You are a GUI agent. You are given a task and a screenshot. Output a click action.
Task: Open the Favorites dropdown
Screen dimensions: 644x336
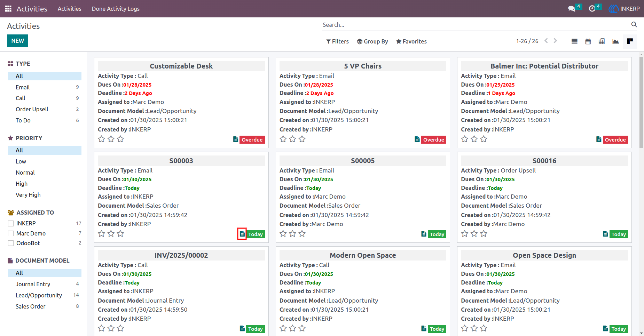[x=411, y=41]
